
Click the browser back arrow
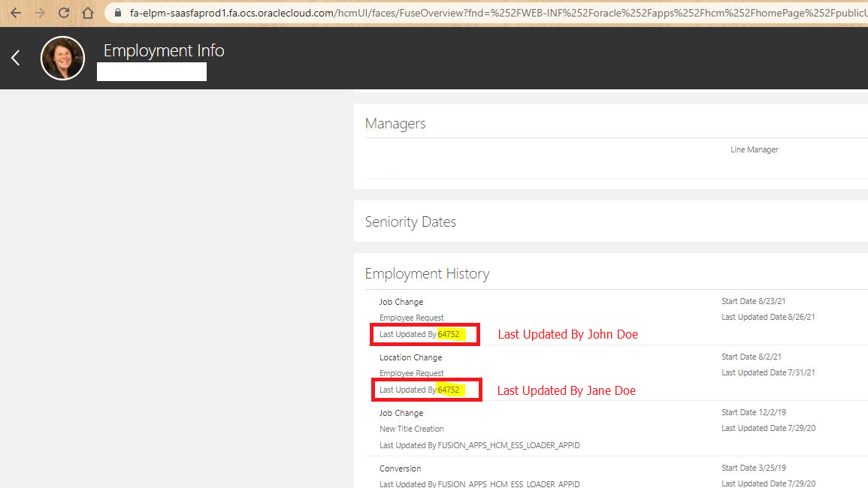pyautogui.click(x=14, y=12)
